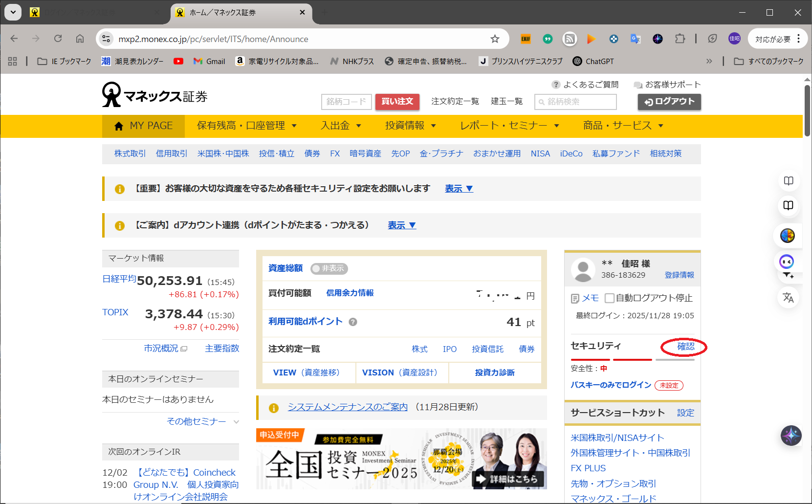Enable the 自動ログアウト停止 checkbox
Viewport: 812px width, 504px height.
609,298
